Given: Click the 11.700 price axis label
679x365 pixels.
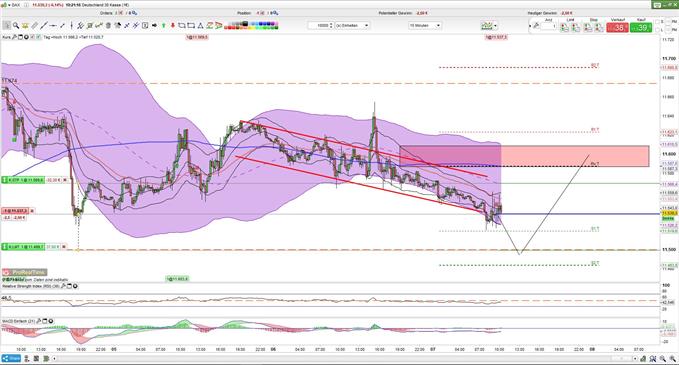Looking at the screenshot, I should pos(669,58).
